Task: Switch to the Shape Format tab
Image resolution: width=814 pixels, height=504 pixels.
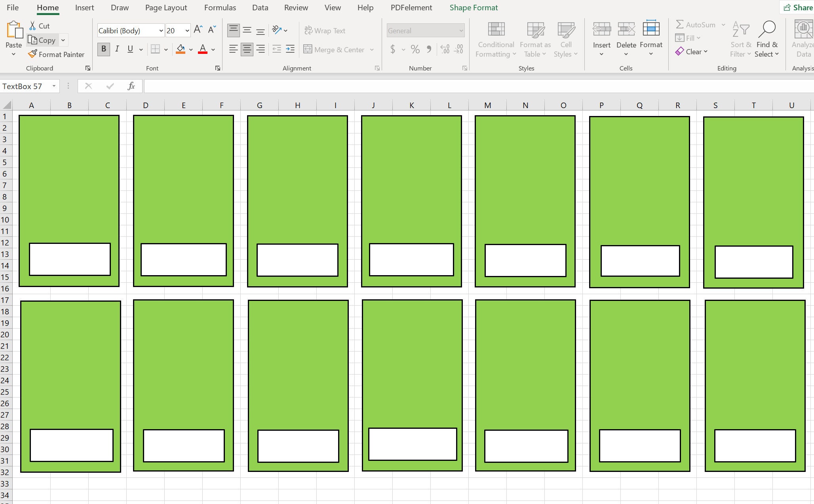Action: [x=474, y=8]
